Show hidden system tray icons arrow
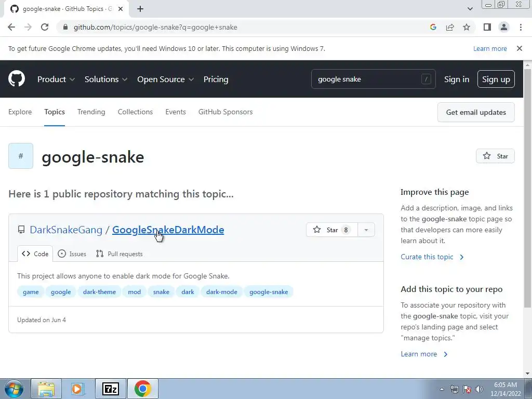Screen dimensions: 532x399 pos(442,389)
